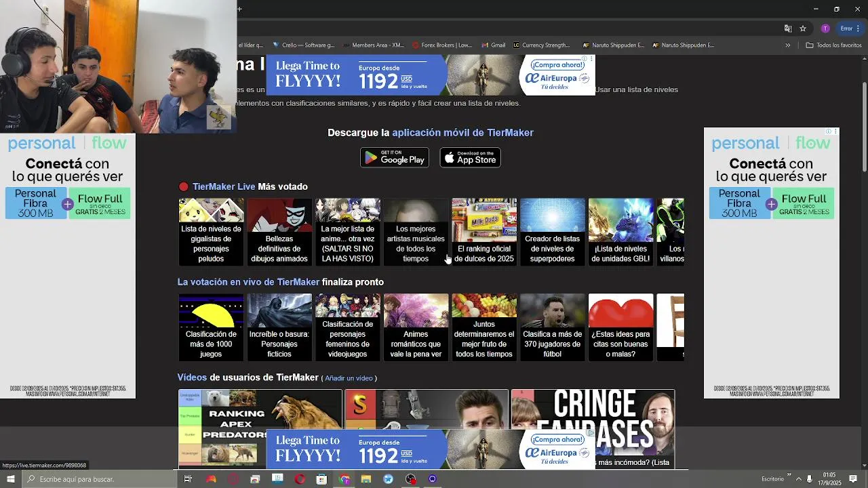868x488 pixels.
Task: Open the Members Area bookmark
Action: (x=374, y=45)
